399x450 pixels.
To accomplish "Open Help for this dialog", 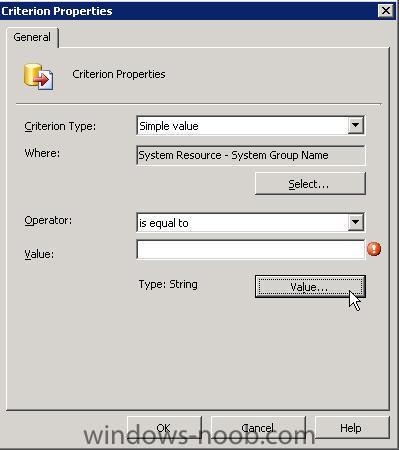I will pos(352,427).
